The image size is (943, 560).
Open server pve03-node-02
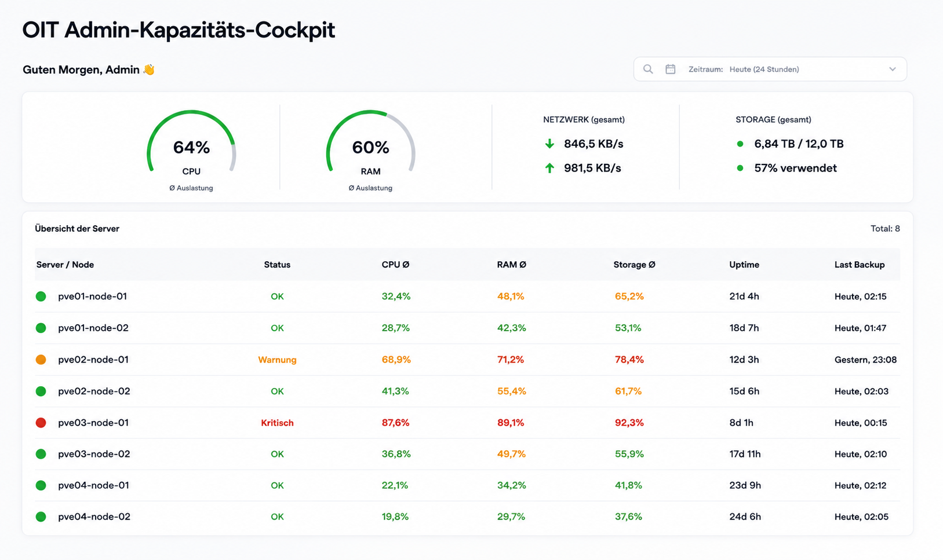(94, 454)
